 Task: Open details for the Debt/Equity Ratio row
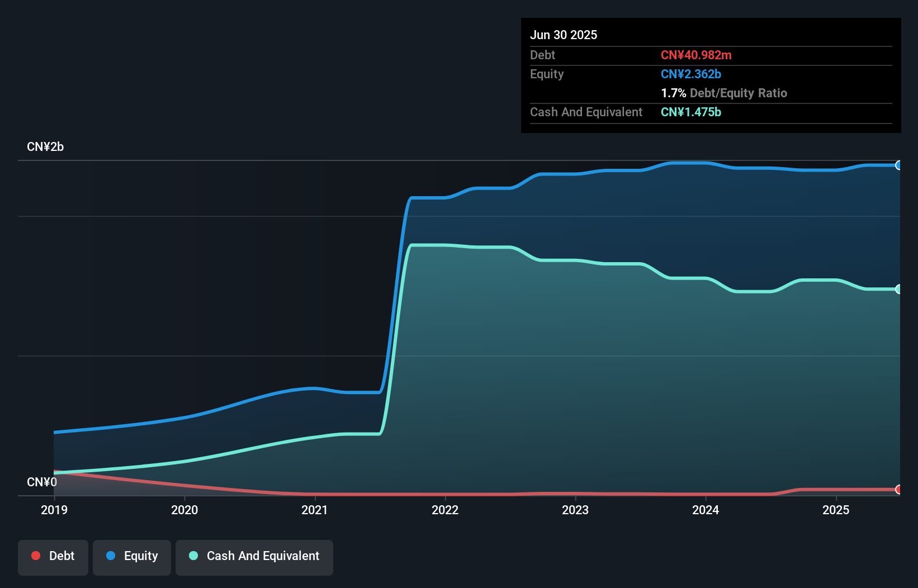[x=724, y=93]
